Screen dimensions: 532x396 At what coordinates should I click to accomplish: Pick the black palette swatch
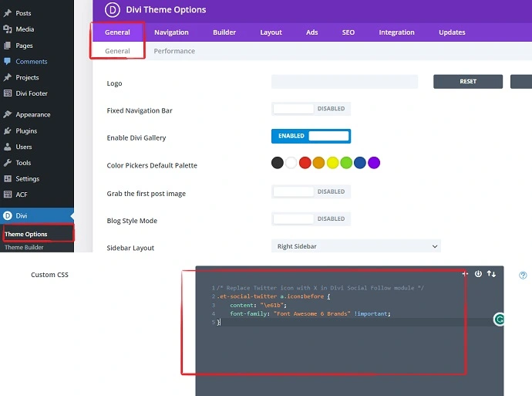click(x=278, y=163)
